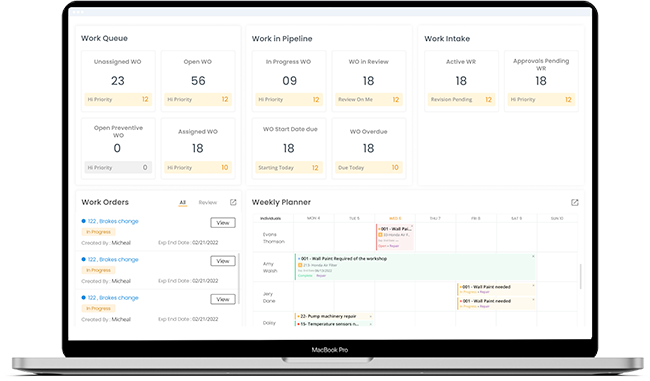Click Hi Priority 10 badge under Assigned WO
Screen dimensions: 650x381
click(x=198, y=167)
